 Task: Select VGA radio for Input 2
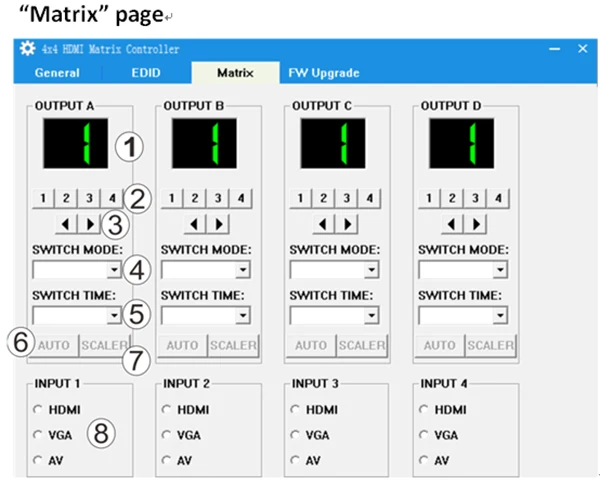tap(166, 435)
